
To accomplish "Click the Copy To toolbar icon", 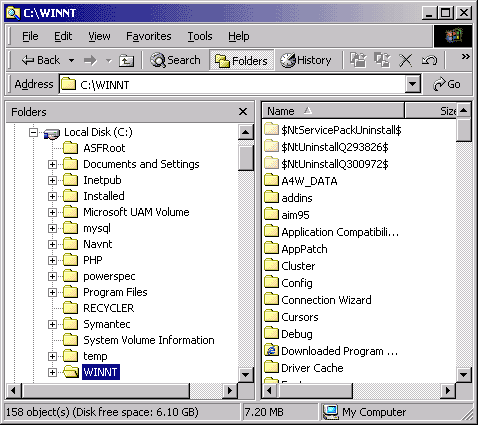I will point(382,60).
